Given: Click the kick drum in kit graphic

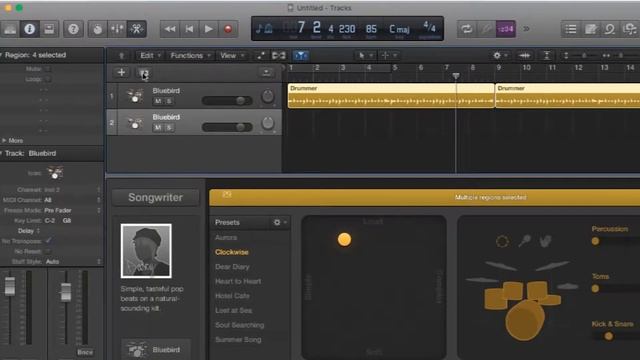Looking at the screenshot, I should pyautogui.click(x=525, y=321).
